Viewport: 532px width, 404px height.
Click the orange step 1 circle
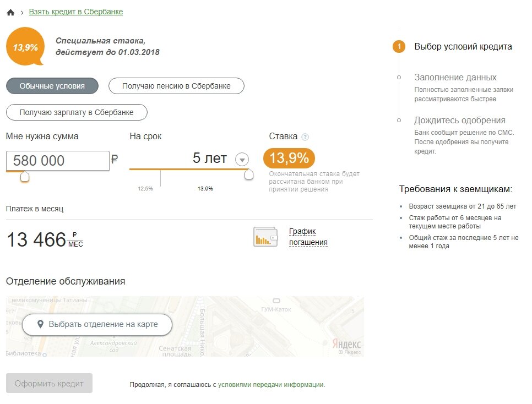[x=399, y=46]
